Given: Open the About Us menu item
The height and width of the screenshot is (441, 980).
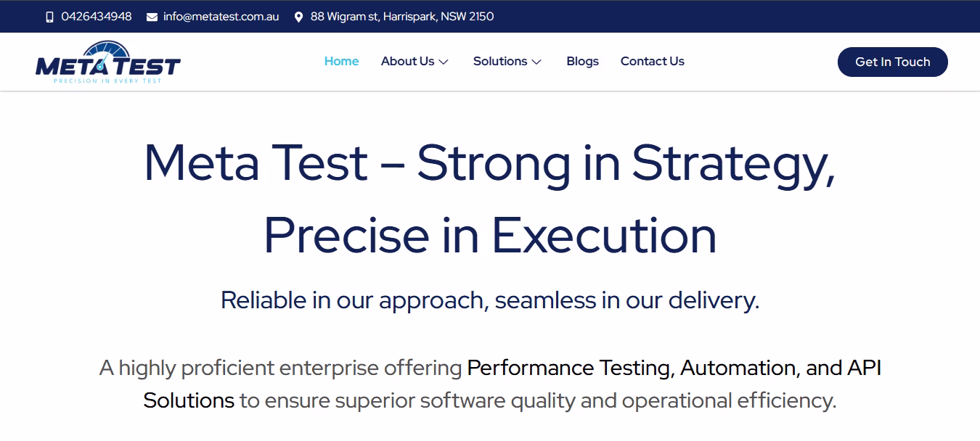Looking at the screenshot, I should point(407,62).
